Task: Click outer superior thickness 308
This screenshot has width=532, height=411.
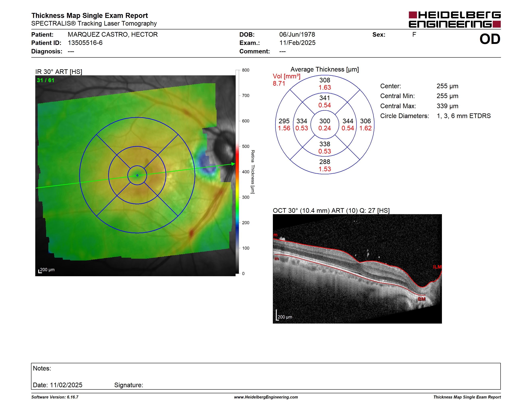Action: (x=325, y=80)
